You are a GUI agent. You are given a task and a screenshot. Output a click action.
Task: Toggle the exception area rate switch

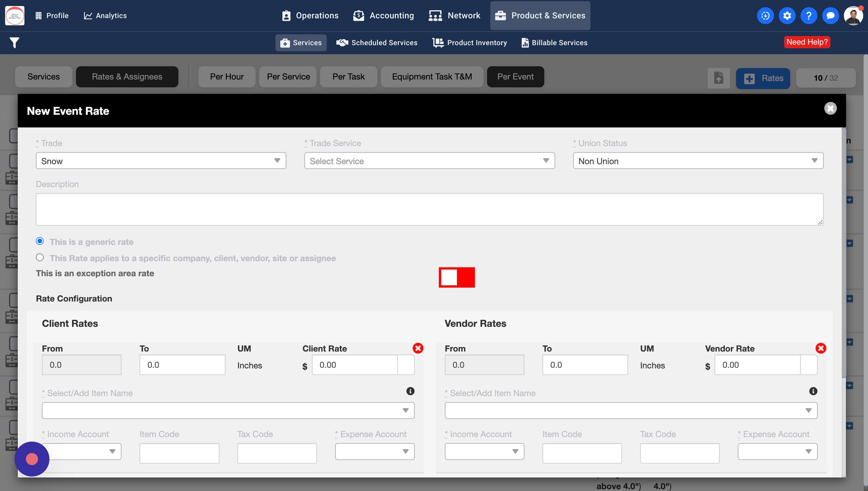point(456,277)
